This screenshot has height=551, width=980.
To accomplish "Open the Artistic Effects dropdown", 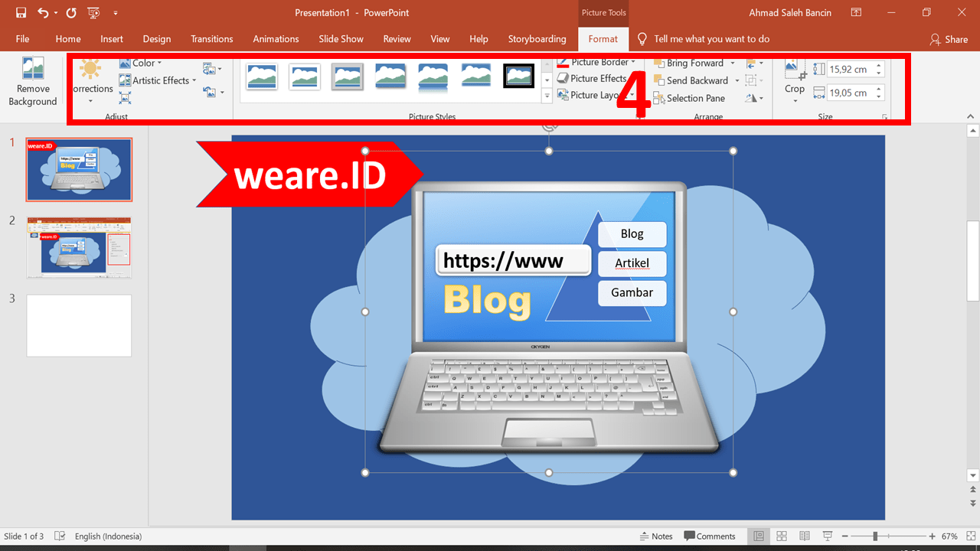I will point(158,80).
